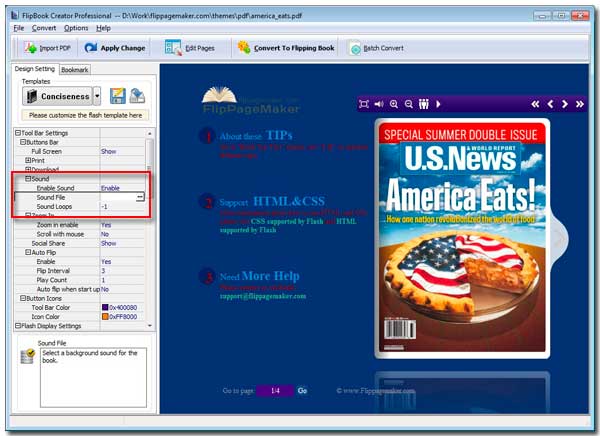Open the Edit Pages tool
Image resolution: width=600 pixels, height=436 pixels.
pyautogui.click(x=190, y=48)
